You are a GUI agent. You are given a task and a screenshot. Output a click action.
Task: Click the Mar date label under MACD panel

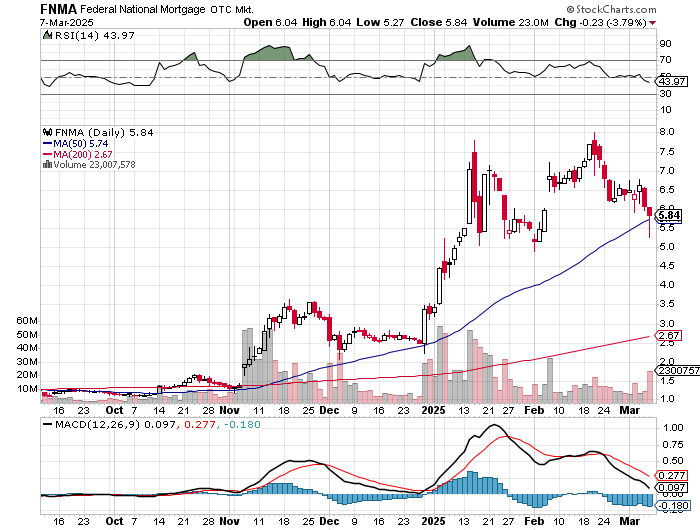[629, 522]
